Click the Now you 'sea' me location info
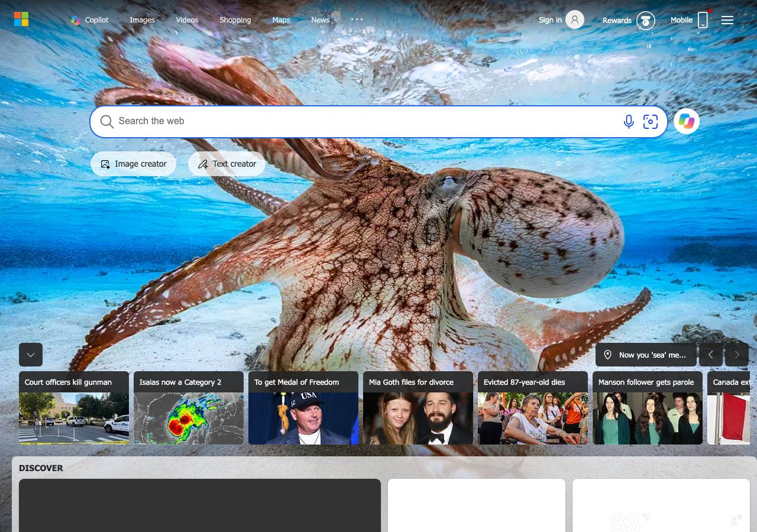This screenshot has height=532, width=757. (x=646, y=355)
